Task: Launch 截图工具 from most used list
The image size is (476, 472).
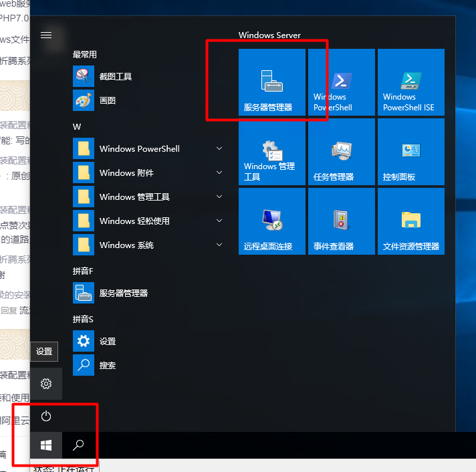Action: tap(148, 76)
